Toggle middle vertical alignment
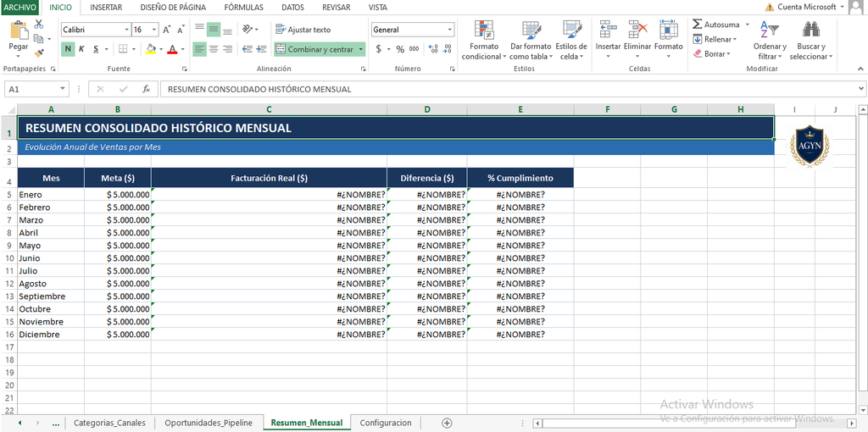 (x=214, y=30)
